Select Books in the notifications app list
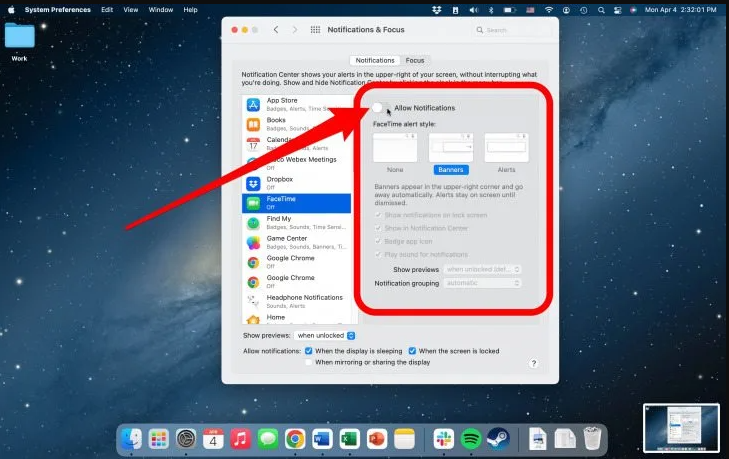Viewport: 729px width, 459px height. coord(296,124)
